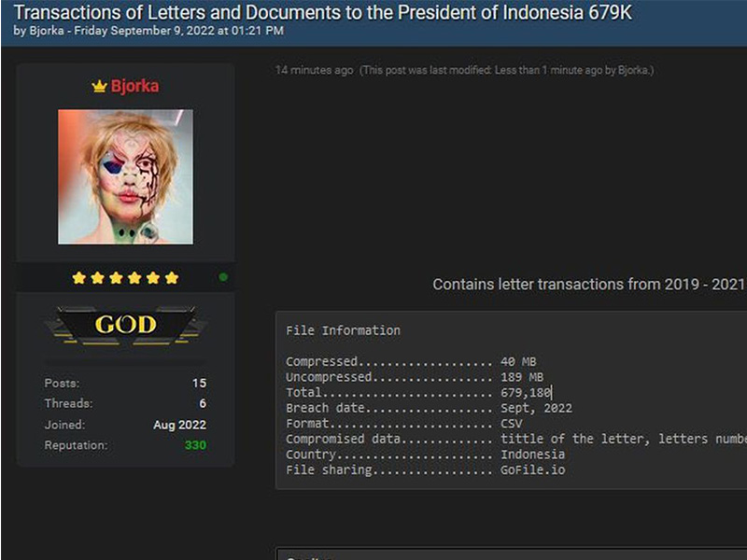Open Bjorka profile from red username
The width and height of the screenshot is (747, 560).
[134, 87]
